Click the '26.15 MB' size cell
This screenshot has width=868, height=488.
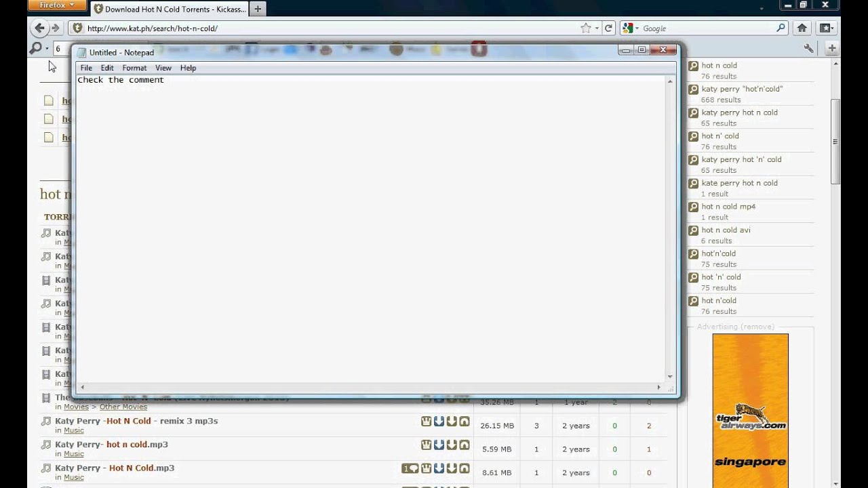(497, 426)
